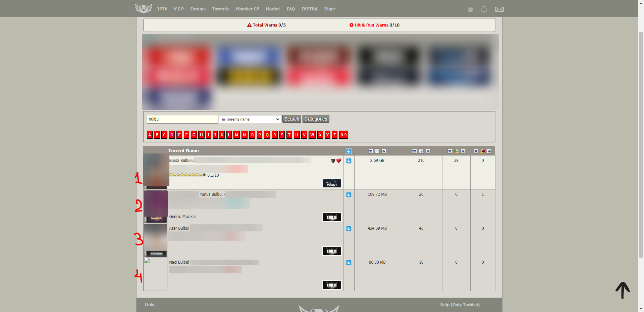Sort by seeders using the user icon
The width and height of the screenshot is (644, 312).
tap(456, 151)
